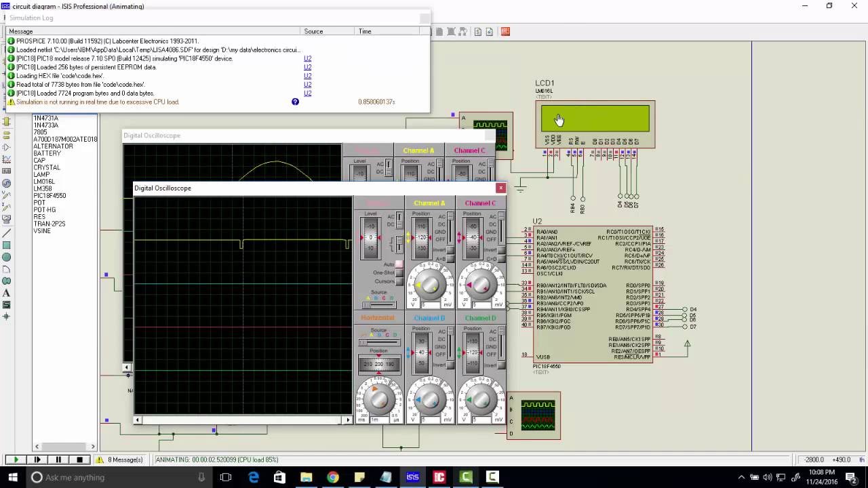Click the Horizontal timebase value field '1m'

click(x=379, y=420)
